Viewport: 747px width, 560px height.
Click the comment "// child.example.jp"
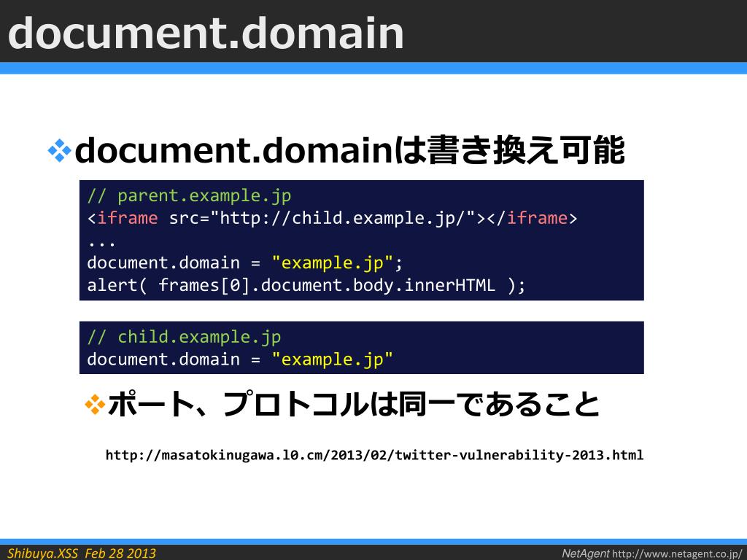184,337
